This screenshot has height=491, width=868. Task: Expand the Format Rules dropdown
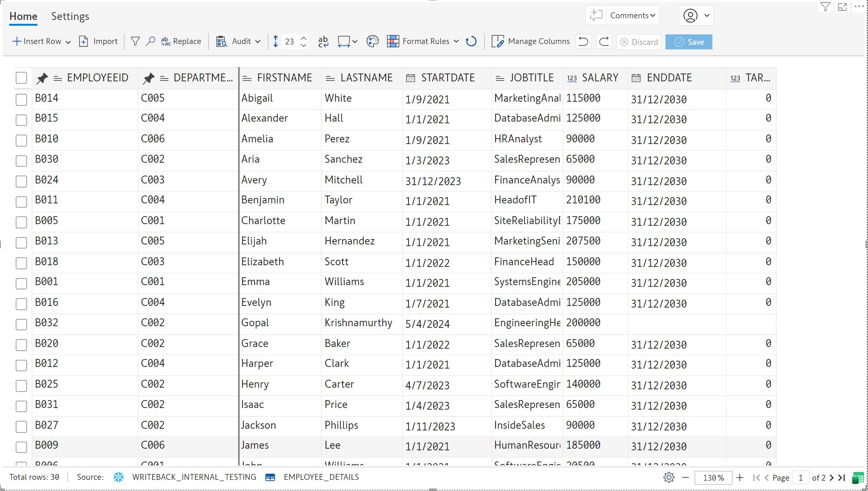click(456, 42)
